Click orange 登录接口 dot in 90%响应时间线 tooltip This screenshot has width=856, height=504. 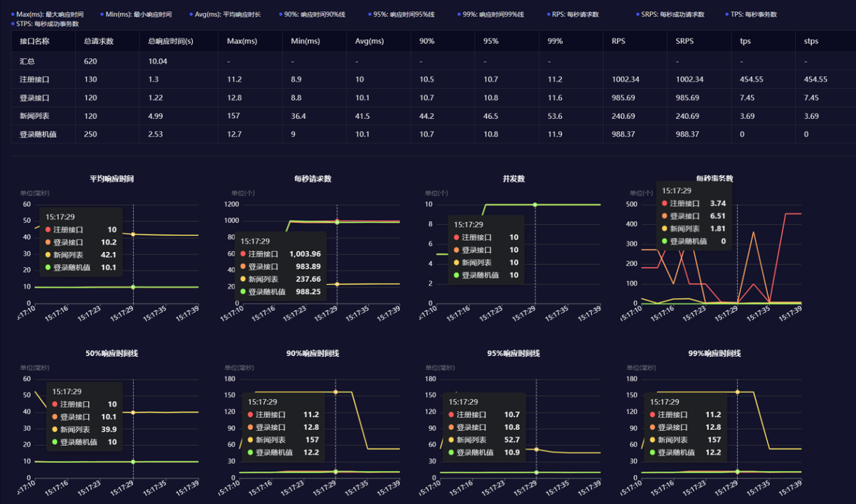tap(250, 427)
